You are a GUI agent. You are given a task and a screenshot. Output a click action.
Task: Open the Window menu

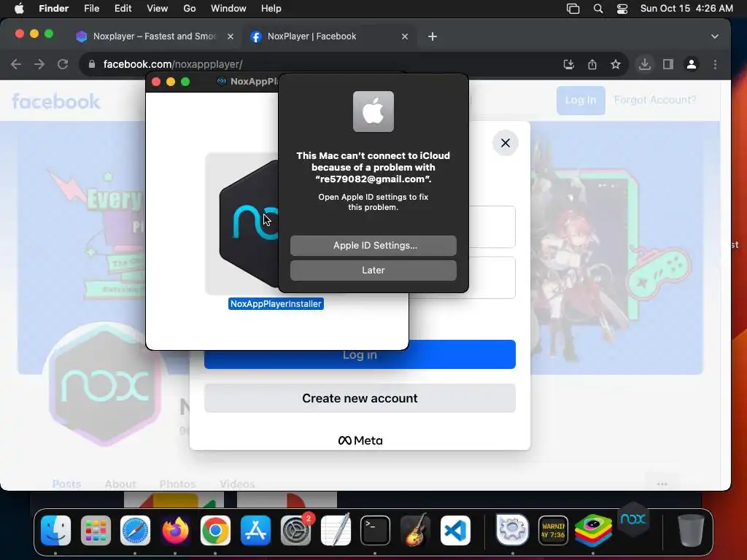[x=228, y=9]
